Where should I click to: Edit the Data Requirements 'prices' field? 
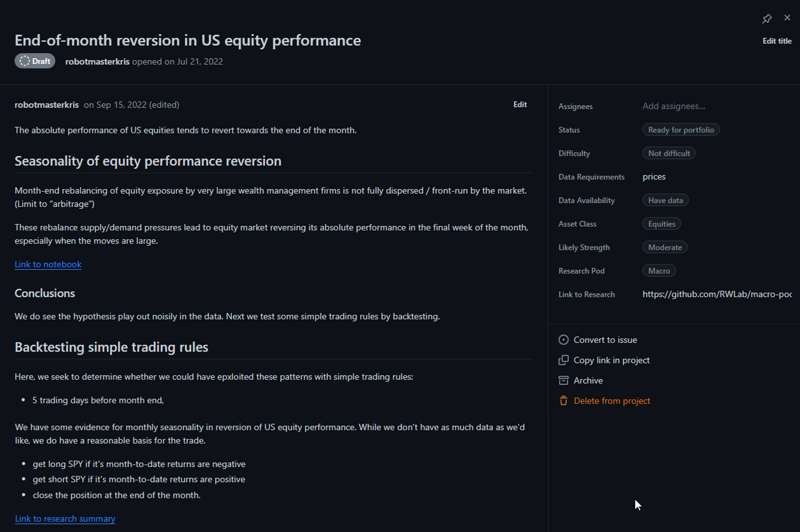(x=654, y=177)
